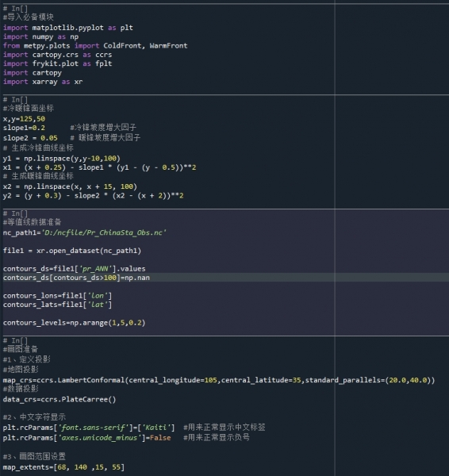Click the map_crs LambertConformal line

click(x=219, y=380)
